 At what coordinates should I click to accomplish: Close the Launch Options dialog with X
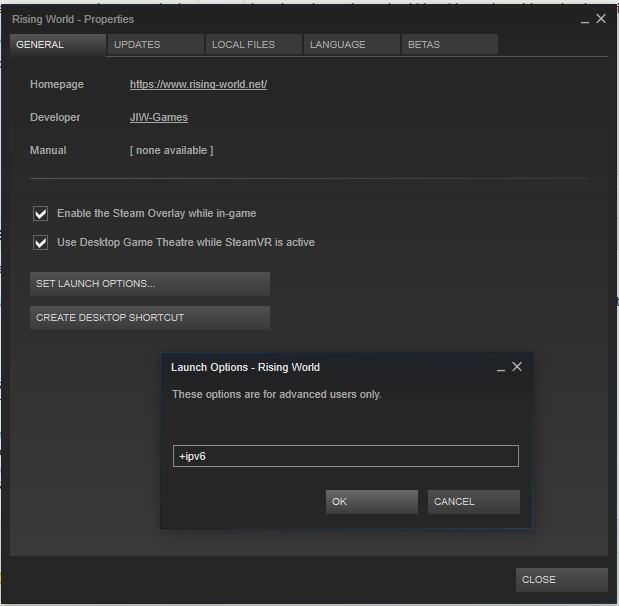pos(517,367)
